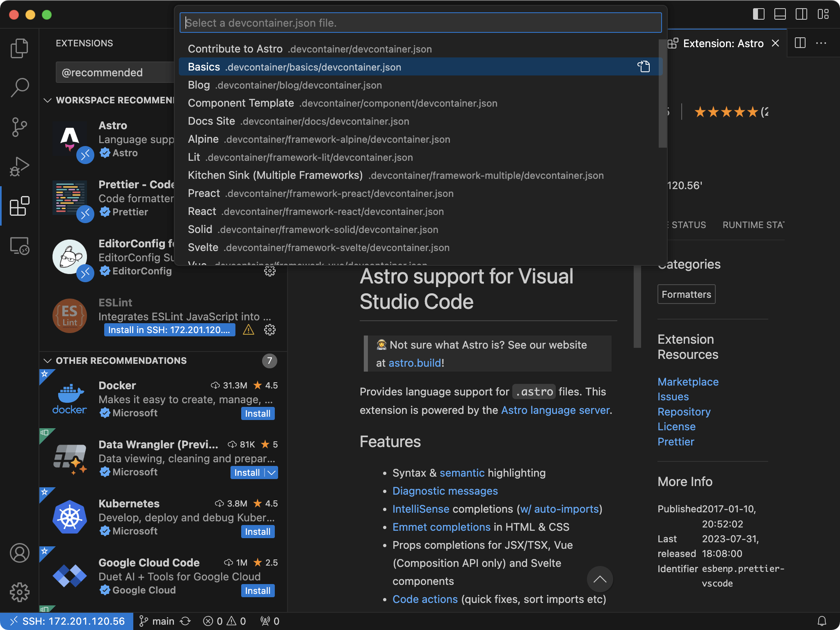Close the Extension: Astro tab
The image size is (840, 630).
pyautogui.click(x=775, y=43)
